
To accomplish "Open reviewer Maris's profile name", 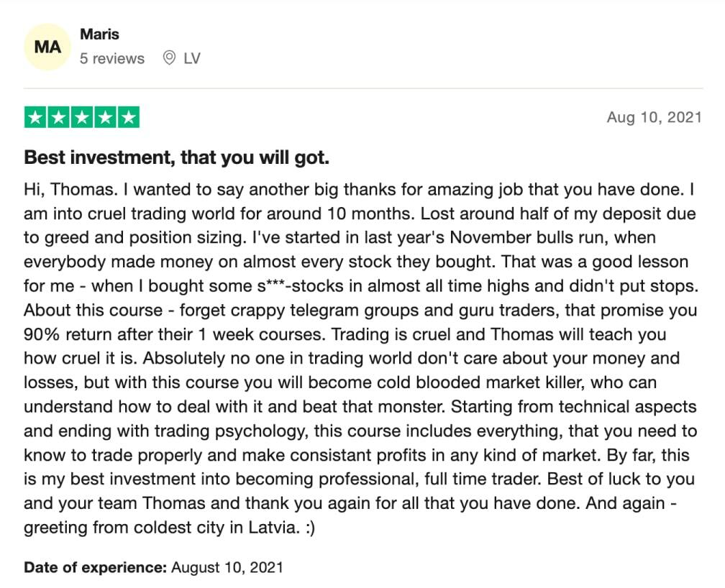I will click(x=99, y=34).
